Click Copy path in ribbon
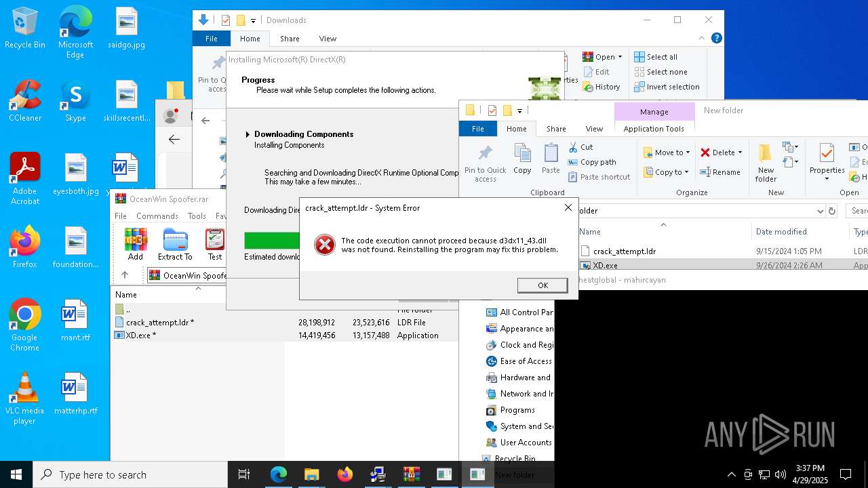Image resolution: width=868 pixels, height=488 pixels. tap(592, 162)
